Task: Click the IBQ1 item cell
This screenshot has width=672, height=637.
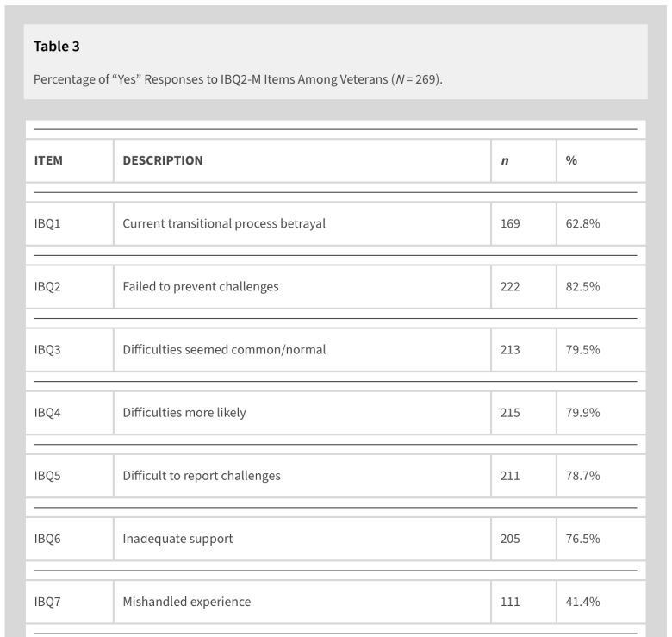Action: tap(47, 224)
